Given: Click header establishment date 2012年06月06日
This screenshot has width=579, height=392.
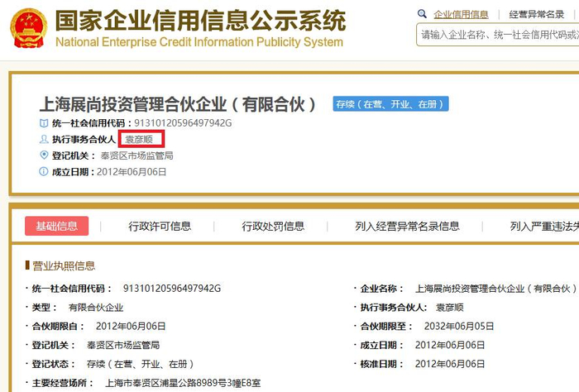Looking at the screenshot, I should coord(132,172).
